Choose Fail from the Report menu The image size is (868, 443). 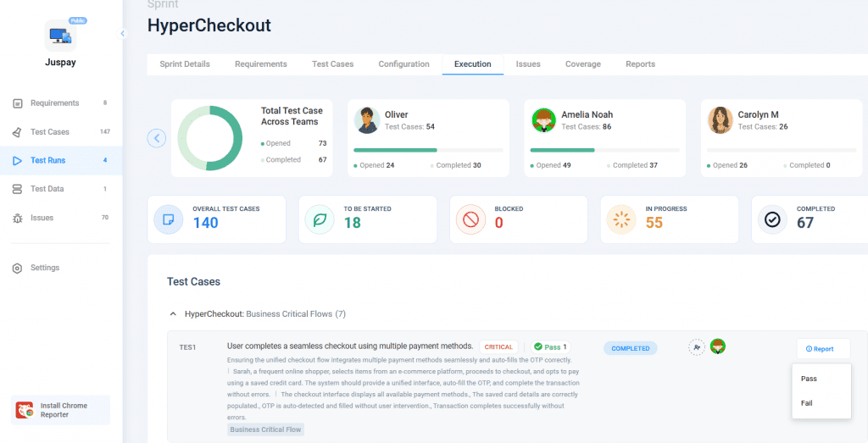[821, 403]
